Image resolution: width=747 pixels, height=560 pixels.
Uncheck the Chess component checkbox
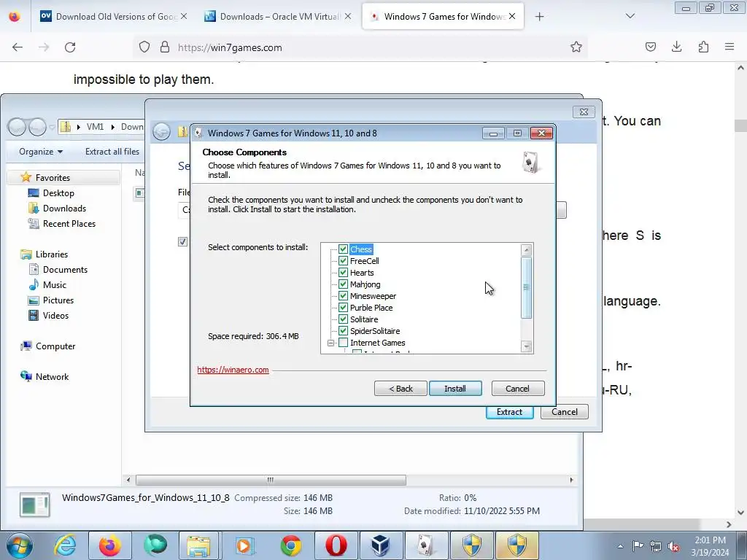pos(343,249)
